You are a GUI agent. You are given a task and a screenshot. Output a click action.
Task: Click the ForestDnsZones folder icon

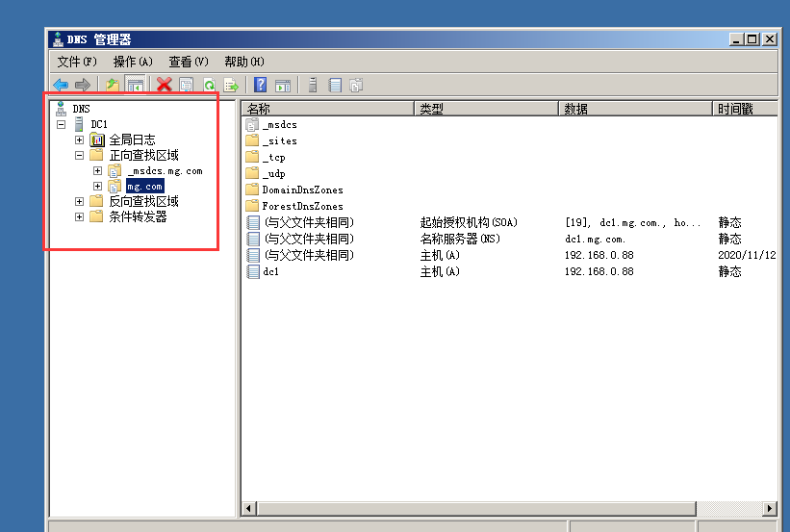pyautogui.click(x=252, y=206)
